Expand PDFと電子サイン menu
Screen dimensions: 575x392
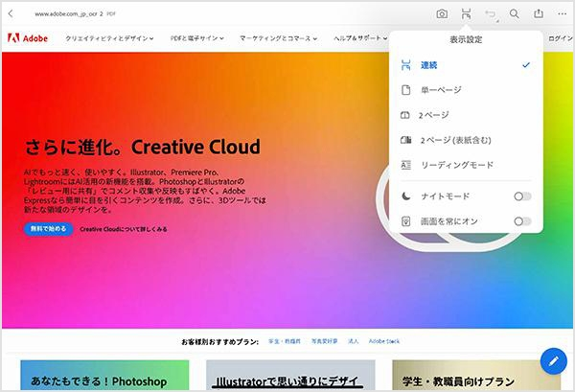coord(197,38)
